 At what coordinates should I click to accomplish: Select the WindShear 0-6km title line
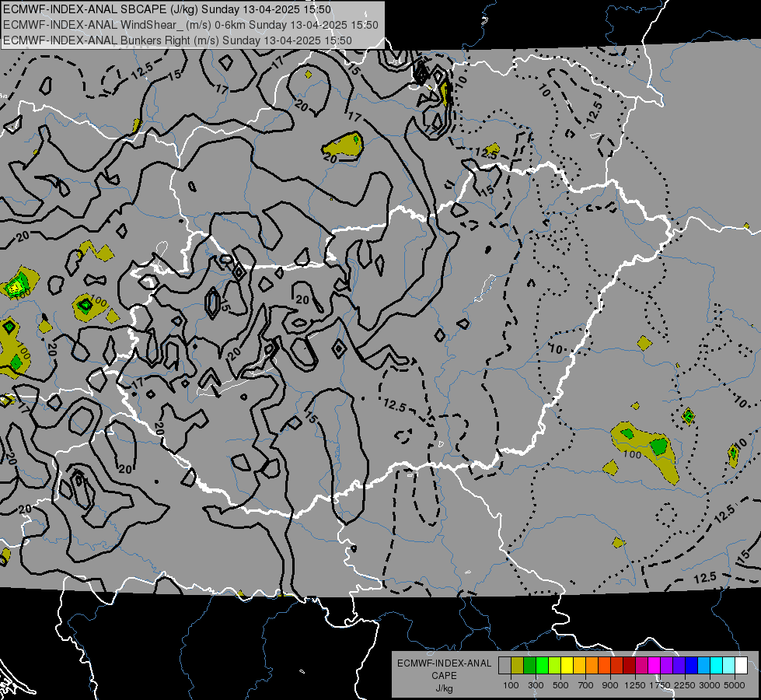pyautogui.click(x=190, y=25)
